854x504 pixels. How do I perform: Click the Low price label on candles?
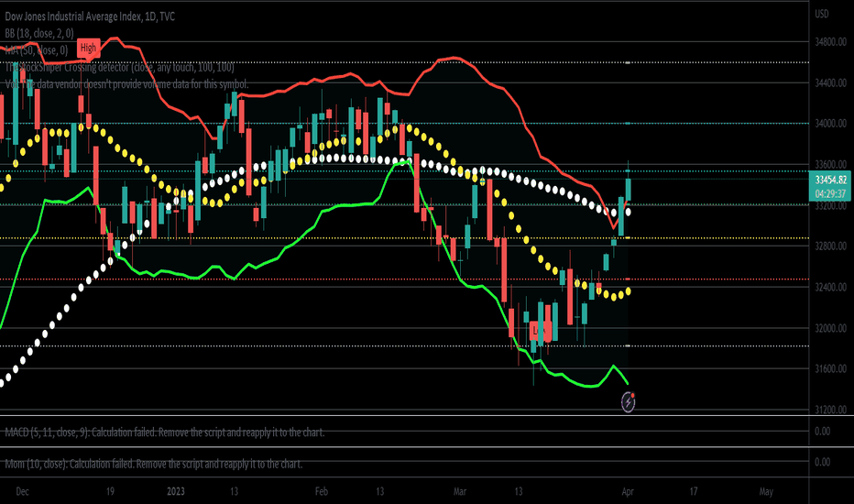click(539, 330)
